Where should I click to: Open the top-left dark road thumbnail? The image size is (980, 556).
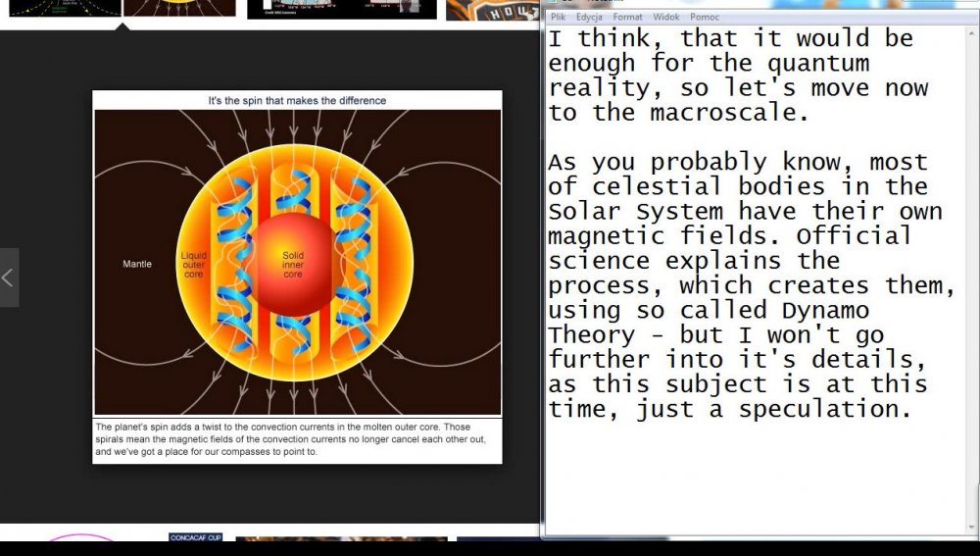[x=61, y=8]
